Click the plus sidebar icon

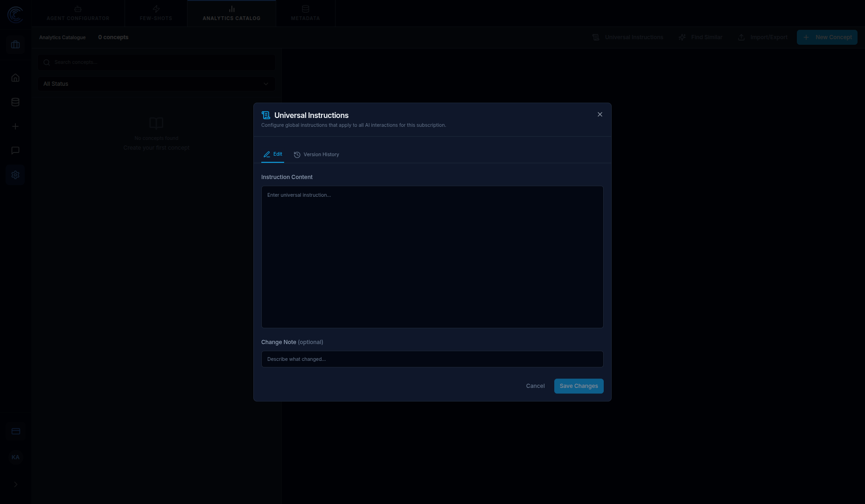[x=15, y=126]
